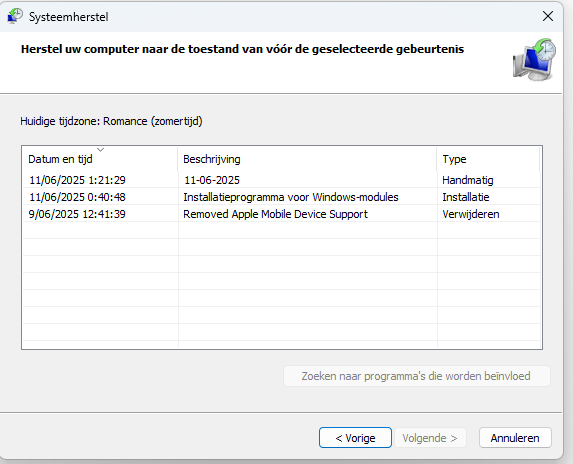Sort by the Type column header

coord(488,159)
